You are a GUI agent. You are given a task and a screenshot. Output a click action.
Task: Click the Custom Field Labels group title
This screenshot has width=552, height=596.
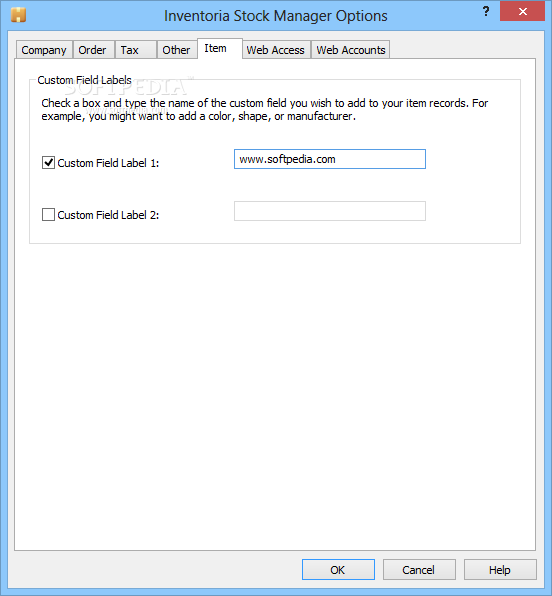tap(84, 80)
